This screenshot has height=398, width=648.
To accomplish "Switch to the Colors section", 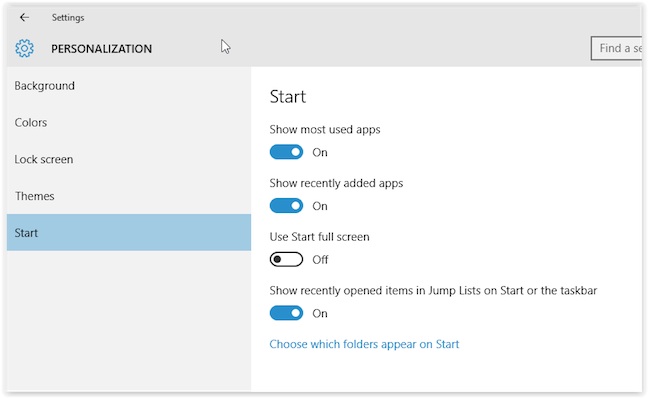I will [129, 122].
